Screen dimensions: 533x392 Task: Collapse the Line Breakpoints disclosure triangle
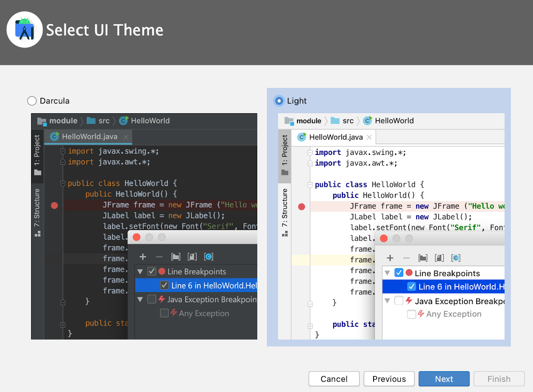[x=387, y=273]
